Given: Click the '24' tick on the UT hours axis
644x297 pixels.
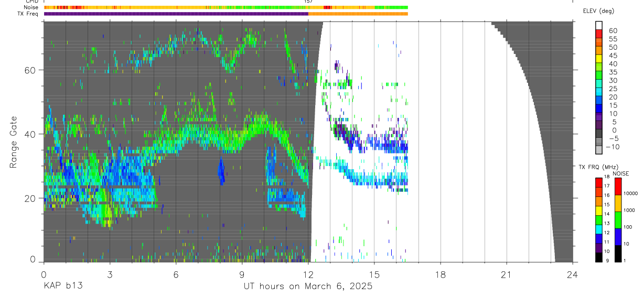Looking at the screenshot, I should click(572, 274).
